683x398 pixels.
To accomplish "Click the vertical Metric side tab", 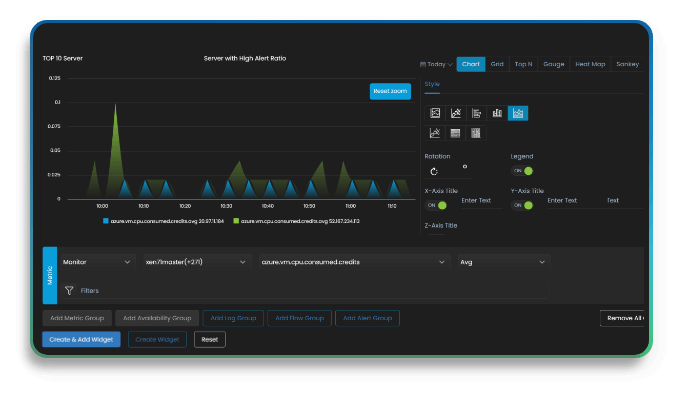I will click(x=50, y=275).
